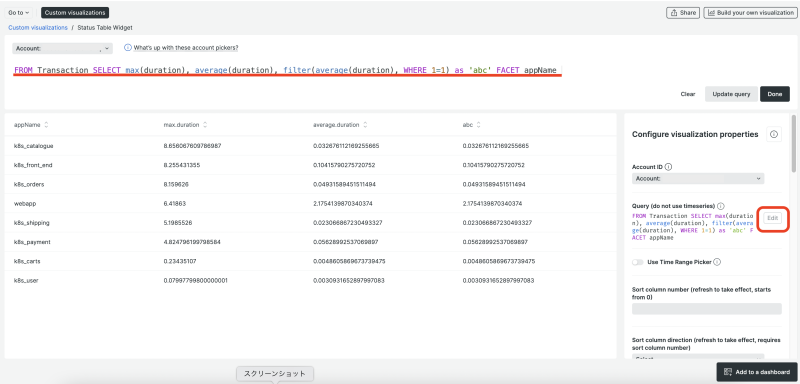800x384 pixels.
Task: Expand the Account ID dropdown in properties panel
Action: [698, 178]
